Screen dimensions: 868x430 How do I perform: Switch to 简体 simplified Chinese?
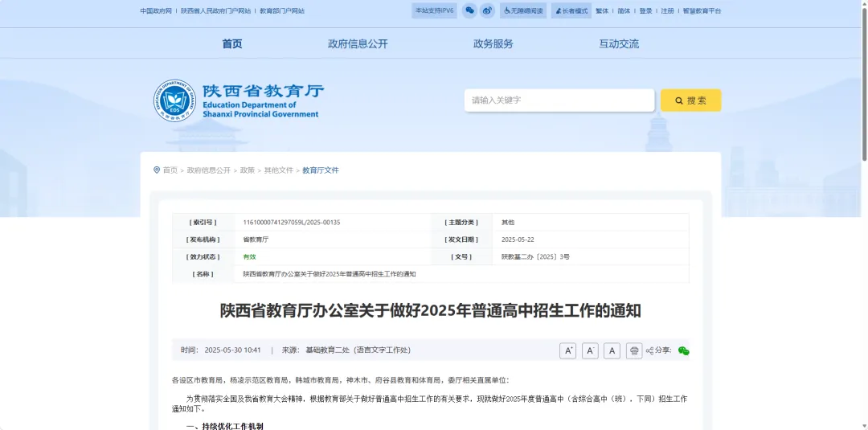point(624,11)
